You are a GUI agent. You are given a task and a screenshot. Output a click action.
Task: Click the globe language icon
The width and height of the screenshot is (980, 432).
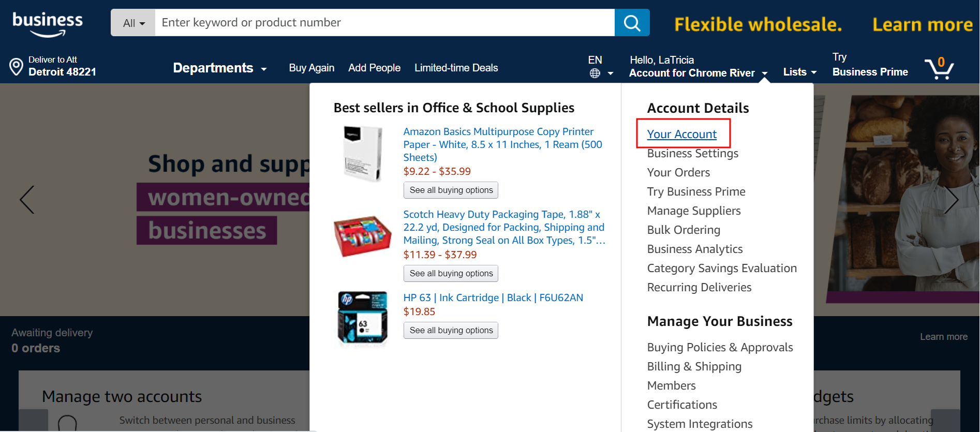(595, 73)
